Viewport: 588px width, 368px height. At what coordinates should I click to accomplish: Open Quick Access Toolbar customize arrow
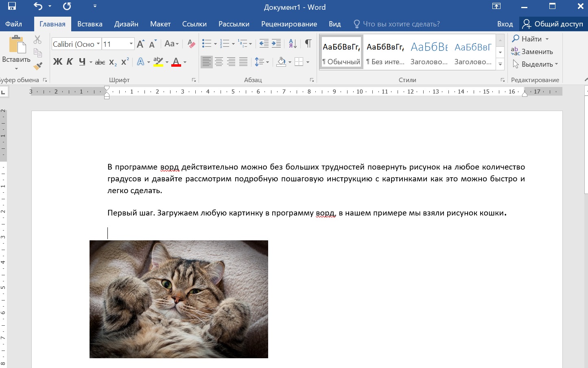[95, 7]
